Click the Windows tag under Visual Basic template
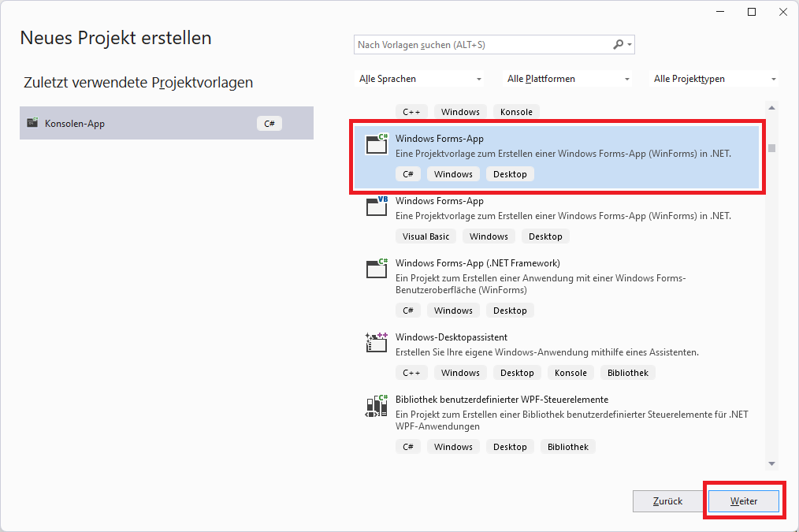Screen dimensions: 799x532 [489, 236]
